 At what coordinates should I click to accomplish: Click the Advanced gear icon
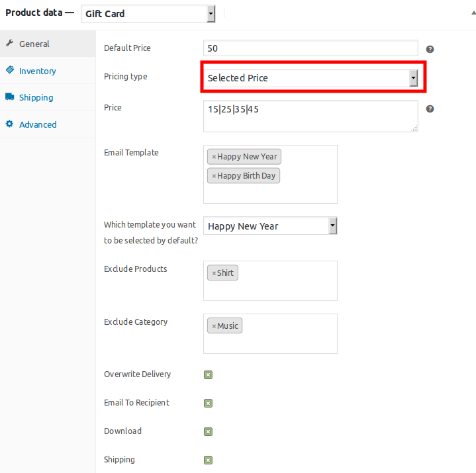click(x=9, y=124)
